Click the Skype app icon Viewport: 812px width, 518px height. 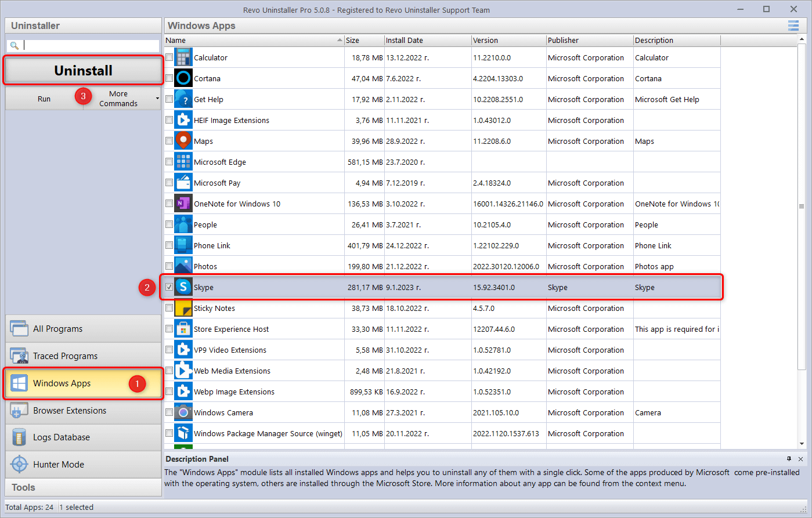click(x=183, y=287)
